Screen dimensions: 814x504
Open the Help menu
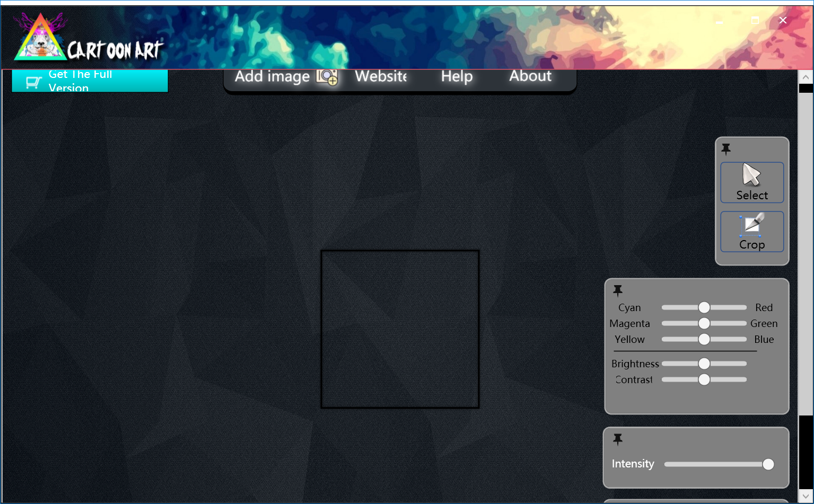(457, 76)
